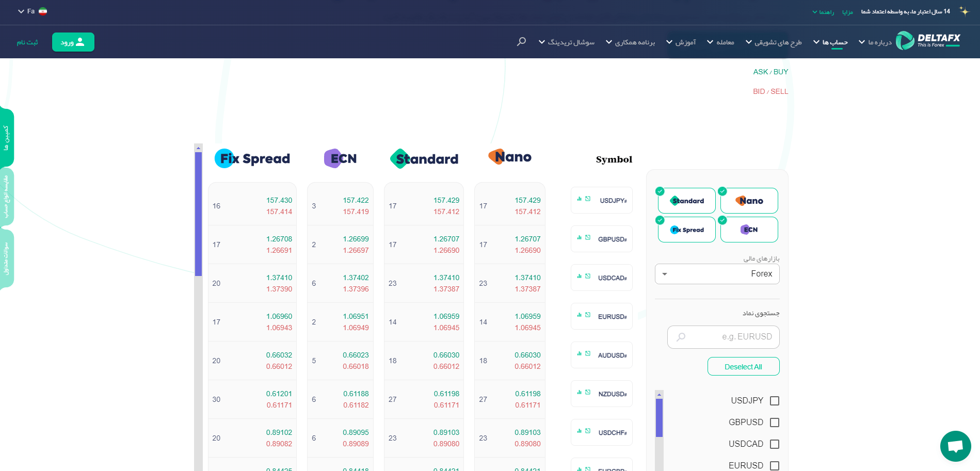Open the chart icon for USDCAD
Screen dimensions: 980x471
click(580, 276)
